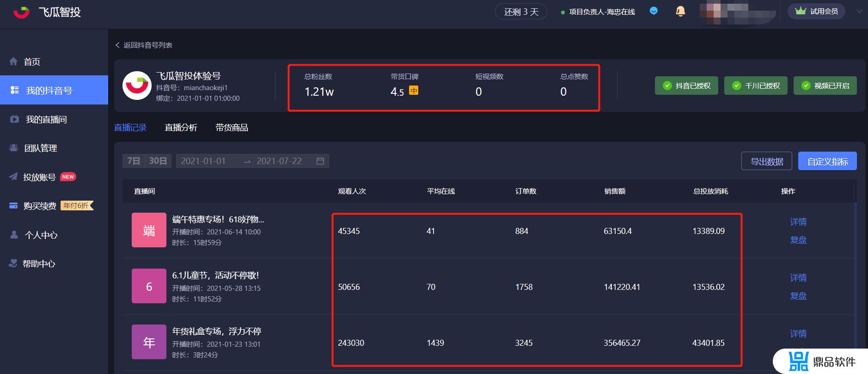Viewport: 868px width, 374px height.
Task: Click the people icon beside 团队管理
Action: (13, 147)
